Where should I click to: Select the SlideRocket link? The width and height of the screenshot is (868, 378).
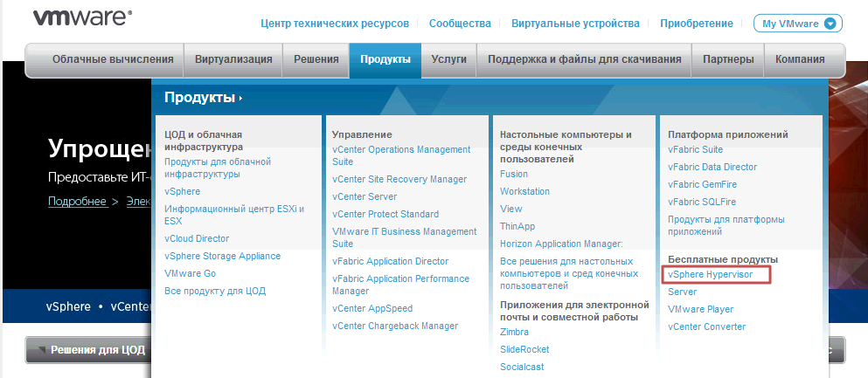click(x=524, y=350)
